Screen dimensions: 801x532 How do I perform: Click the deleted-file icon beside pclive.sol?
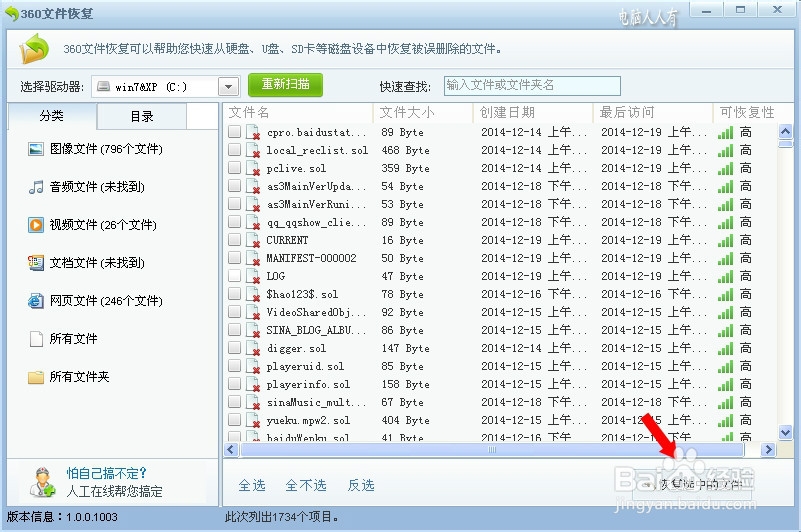(253, 168)
